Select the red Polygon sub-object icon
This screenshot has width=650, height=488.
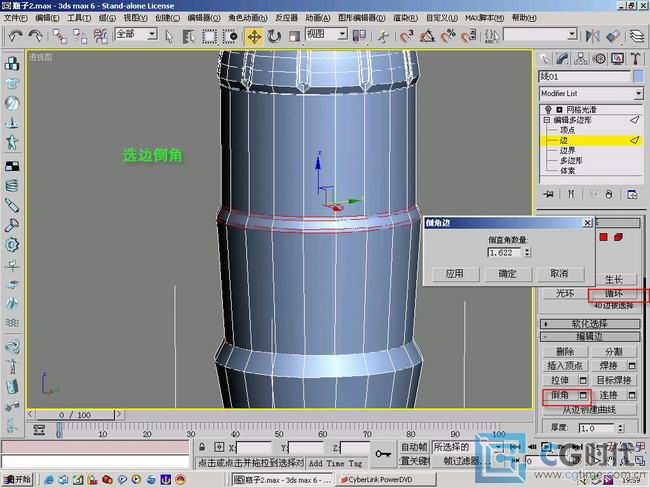point(604,237)
